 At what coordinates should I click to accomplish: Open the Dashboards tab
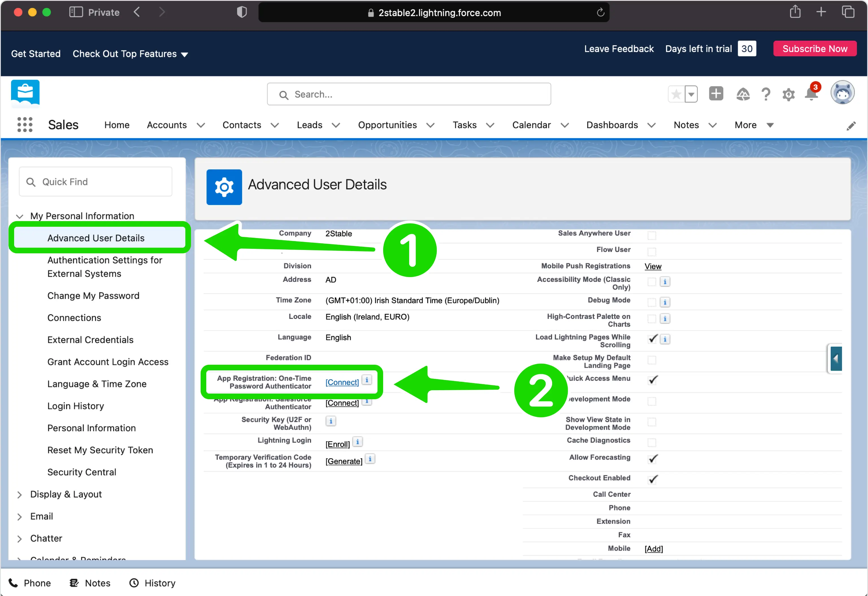pos(612,125)
